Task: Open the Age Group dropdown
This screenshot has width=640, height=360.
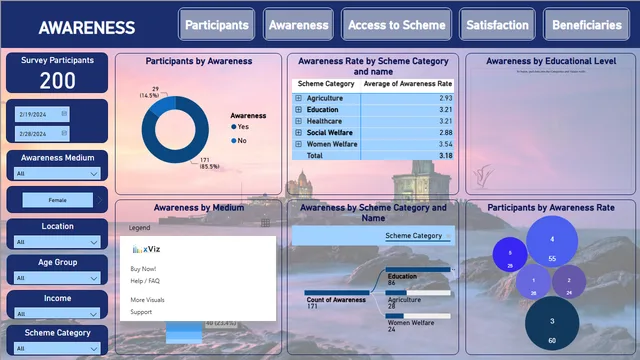Action: coord(57,278)
